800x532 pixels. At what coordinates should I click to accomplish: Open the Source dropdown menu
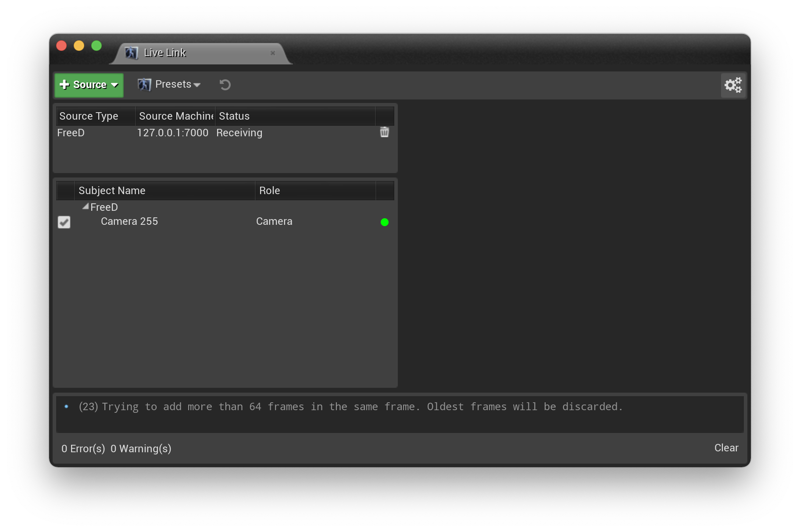click(x=89, y=85)
